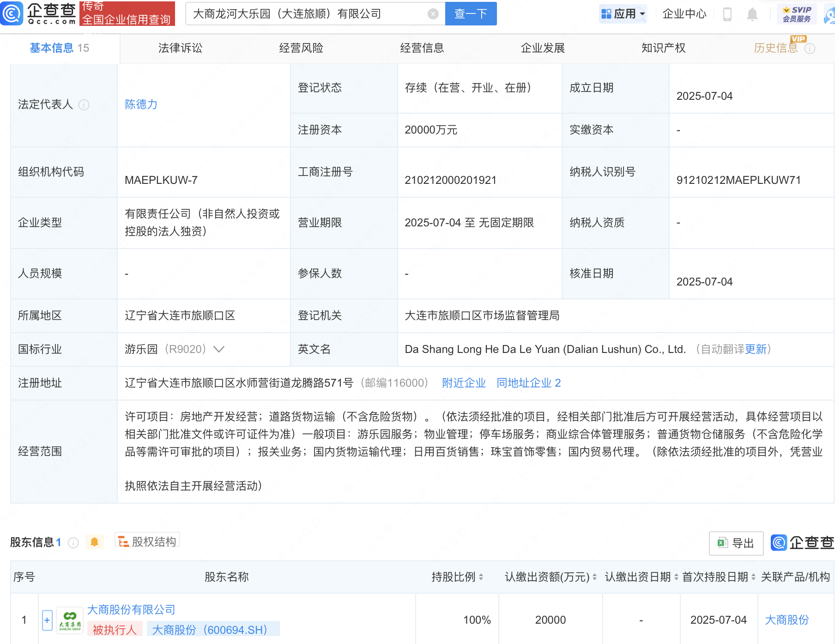
Task: Sort by 持股比例 column
Action: coord(481,577)
